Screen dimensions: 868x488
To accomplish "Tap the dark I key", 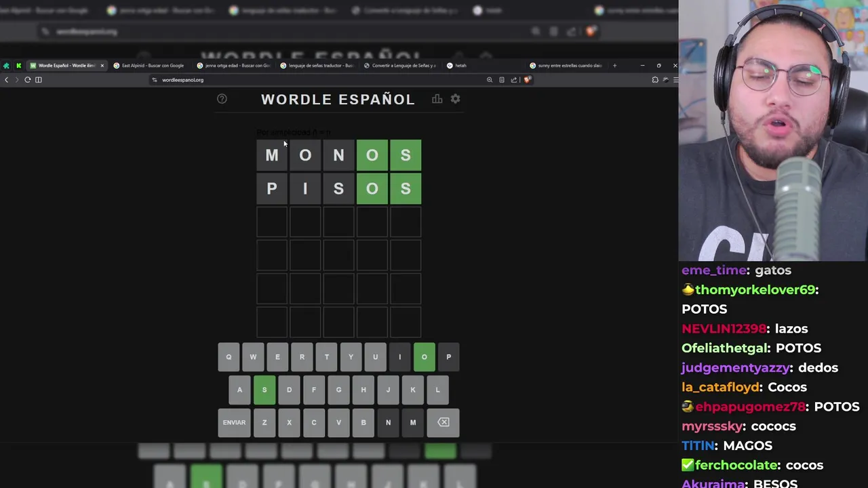I will (399, 357).
